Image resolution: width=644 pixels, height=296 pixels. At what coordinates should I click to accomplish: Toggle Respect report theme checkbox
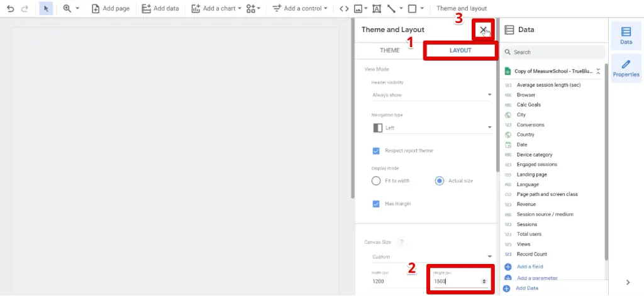pos(376,151)
